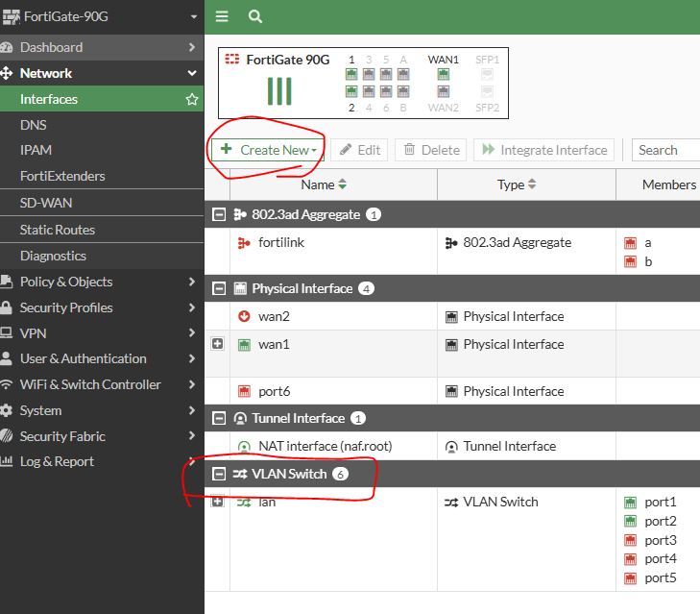Click the port6 red port icon
The height and width of the screenshot is (614, 700).
tap(244, 391)
